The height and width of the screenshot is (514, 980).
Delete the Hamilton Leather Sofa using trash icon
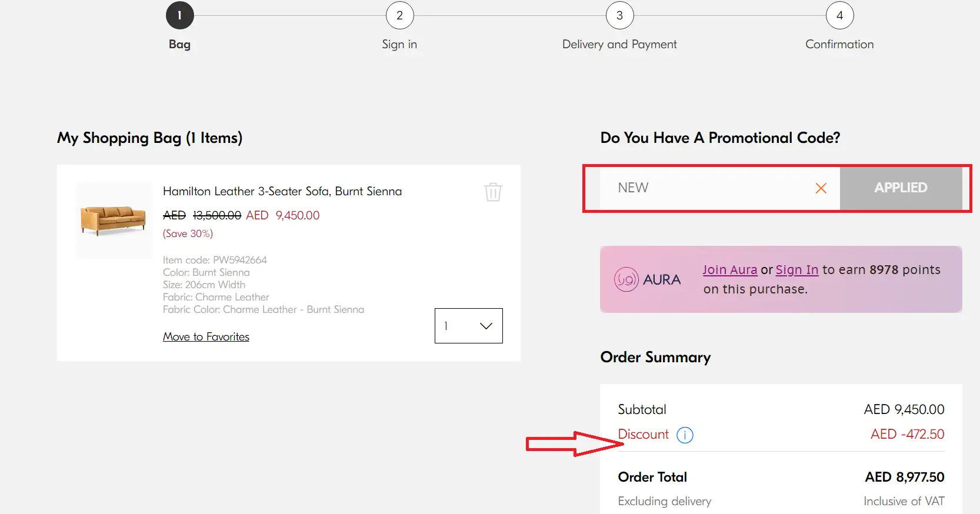coord(493,192)
